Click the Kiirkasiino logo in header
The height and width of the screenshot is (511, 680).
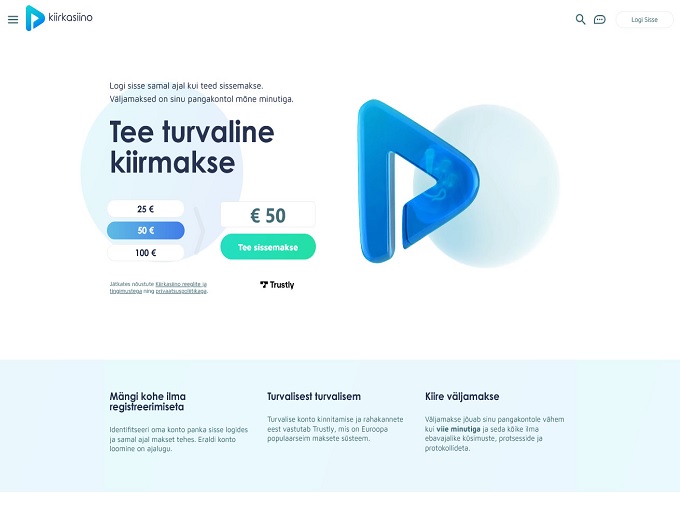pos(35,18)
